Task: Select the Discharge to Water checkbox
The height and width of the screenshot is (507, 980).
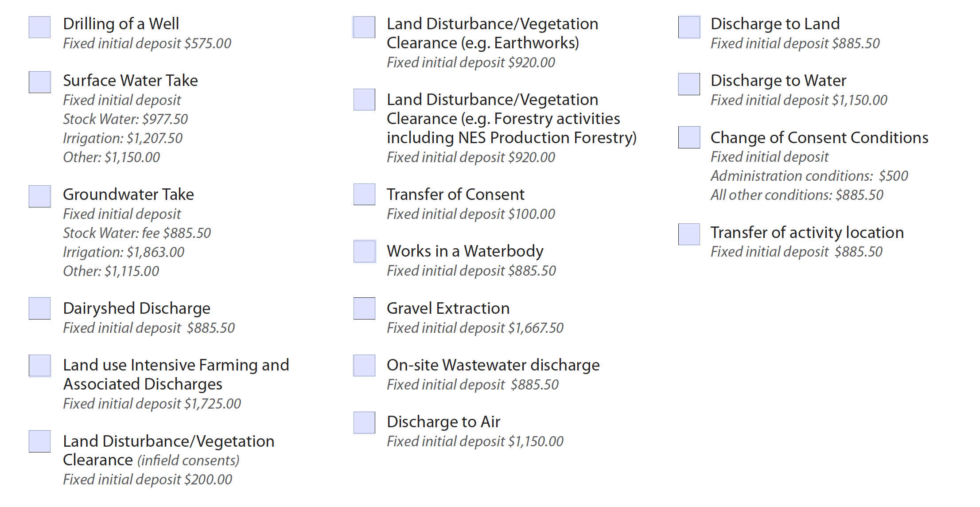Action: [689, 84]
